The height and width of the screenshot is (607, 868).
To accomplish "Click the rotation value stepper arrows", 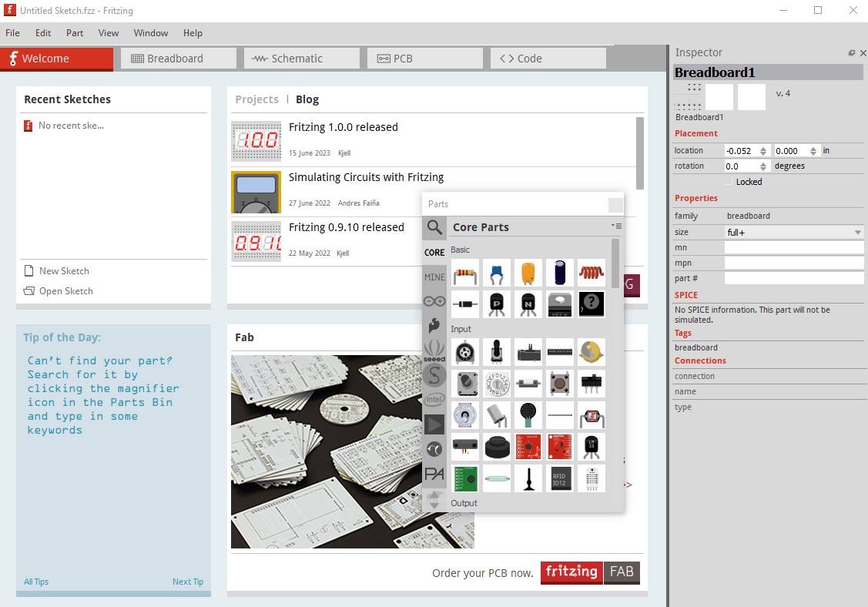I will point(763,166).
